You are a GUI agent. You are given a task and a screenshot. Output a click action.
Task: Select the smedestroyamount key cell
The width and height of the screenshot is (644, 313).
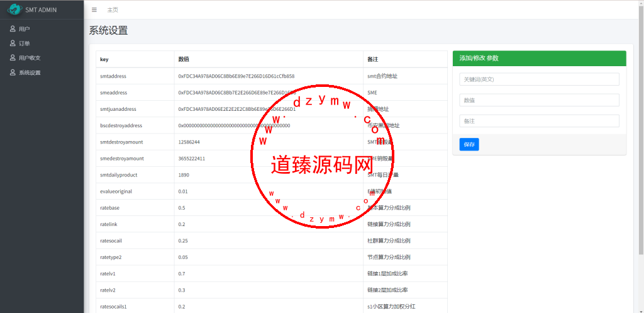(135, 158)
